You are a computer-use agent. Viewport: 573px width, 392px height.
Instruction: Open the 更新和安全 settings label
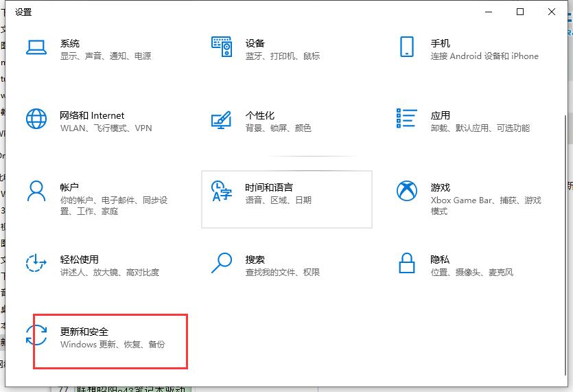point(84,332)
